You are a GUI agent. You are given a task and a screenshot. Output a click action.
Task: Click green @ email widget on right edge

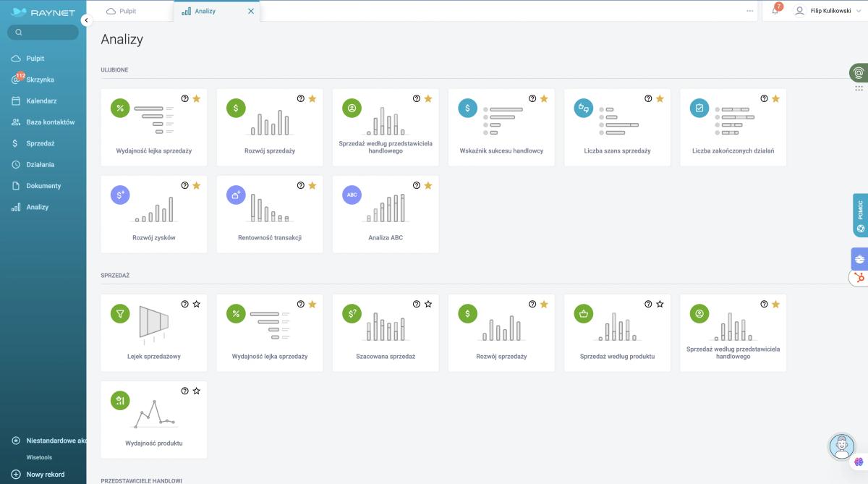pos(859,72)
